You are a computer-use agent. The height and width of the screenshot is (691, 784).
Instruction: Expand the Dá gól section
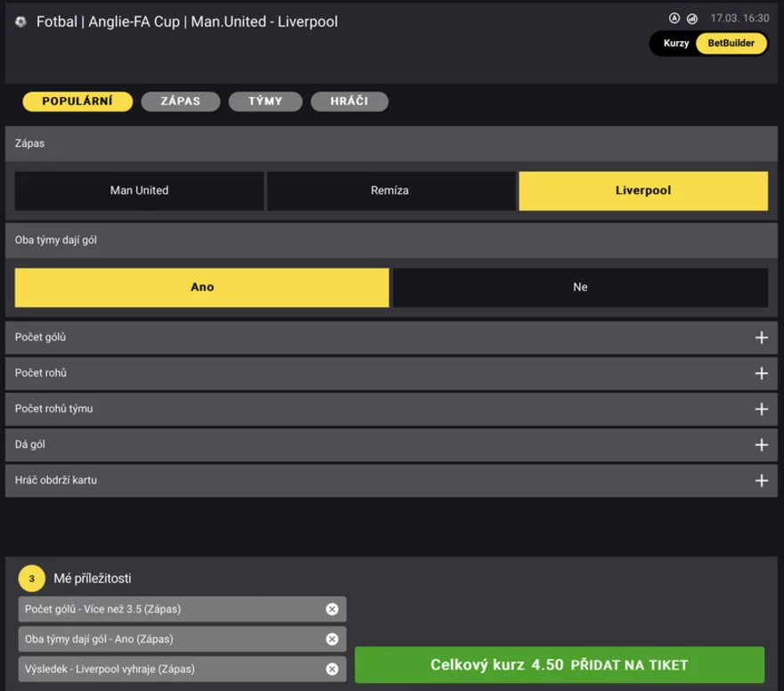click(391, 444)
